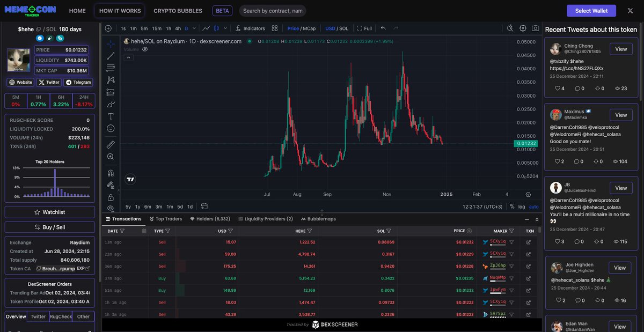This screenshot has width=644, height=332.
Task: Toggle Full screen chart mode
Action: 364,28
